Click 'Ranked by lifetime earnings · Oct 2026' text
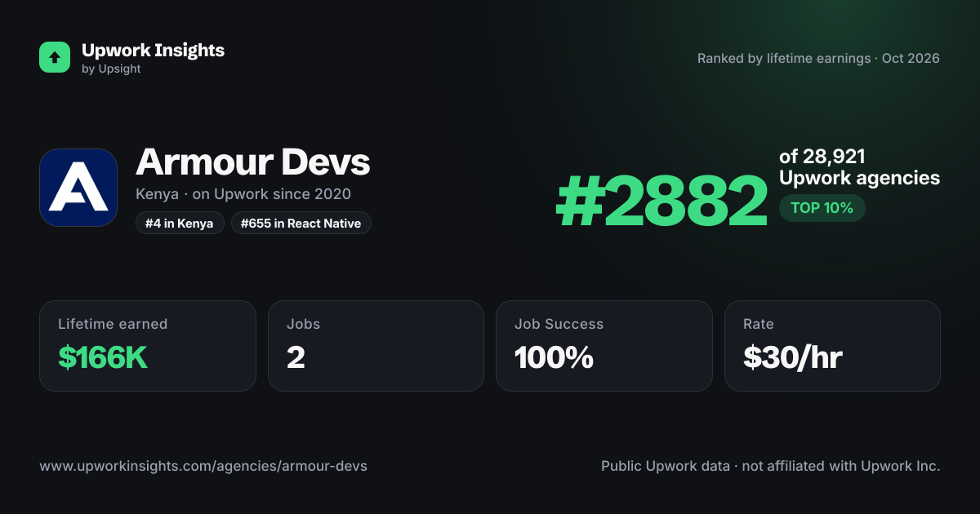Screen dimensions: 980x514 (818, 59)
